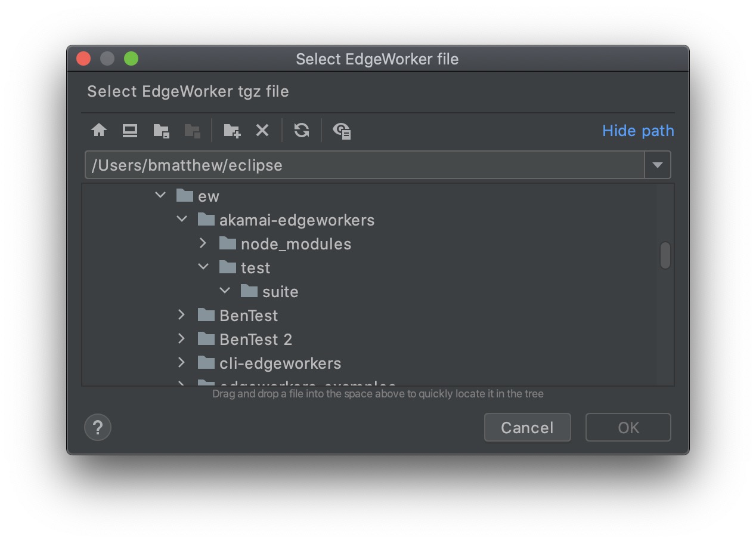Open the path history dropdown arrow
The width and height of the screenshot is (756, 543).
coord(658,165)
